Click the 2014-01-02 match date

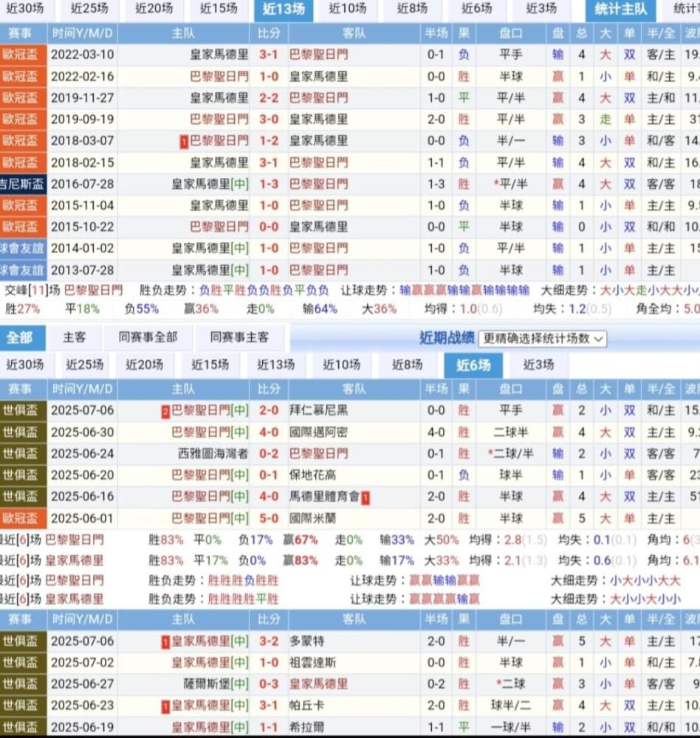point(83,249)
